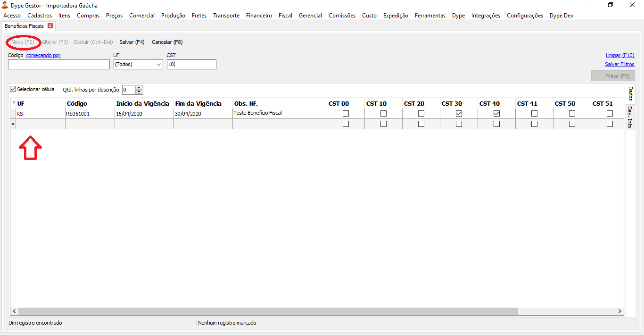
Task: Click Salvar (F4)
Action: click(x=132, y=42)
